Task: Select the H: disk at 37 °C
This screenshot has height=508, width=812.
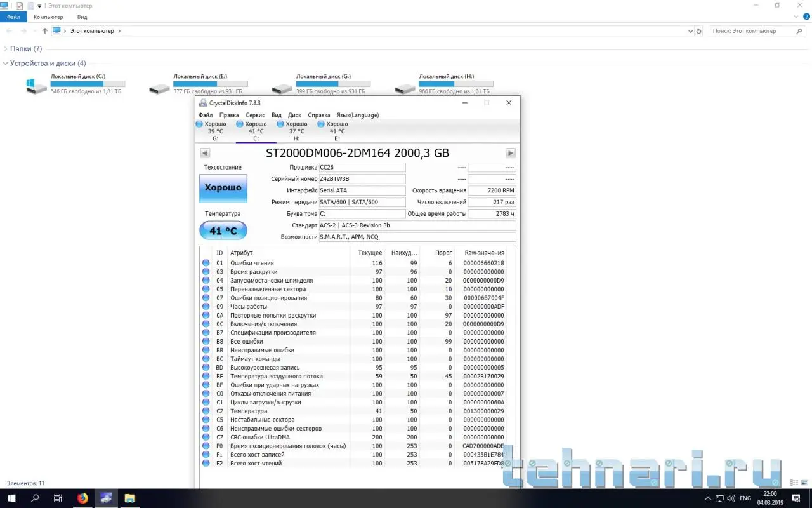Action: (x=296, y=131)
